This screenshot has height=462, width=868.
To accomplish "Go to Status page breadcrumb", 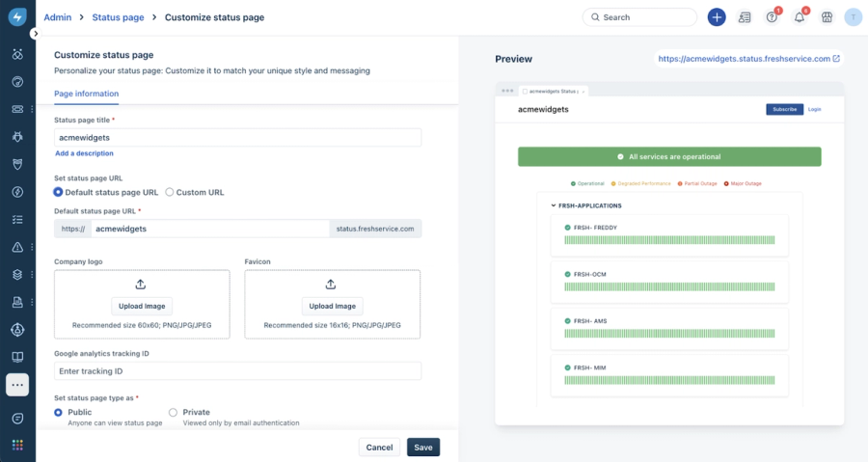I will click(x=118, y=17).
